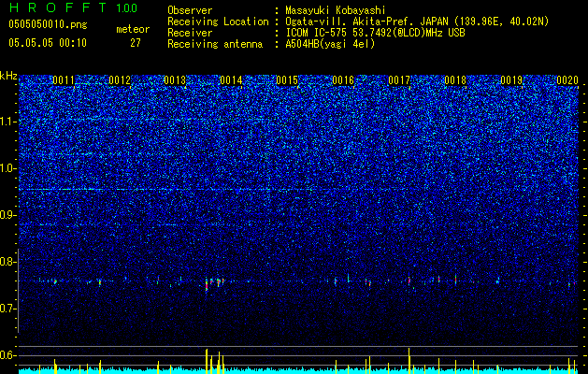Click the 0015 time marker
The image size is (588, 374).
click(287, 80)
